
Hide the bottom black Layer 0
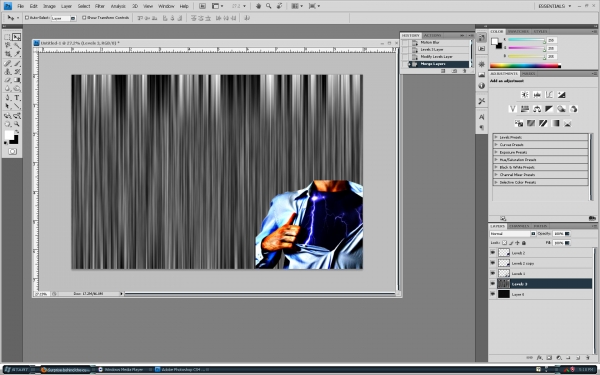(492, 294)
